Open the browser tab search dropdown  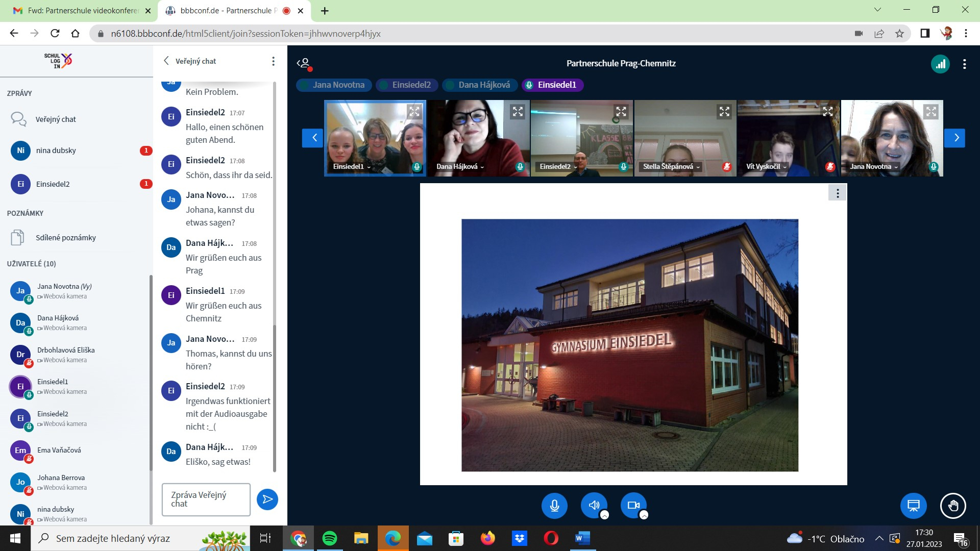pos(877,10)
